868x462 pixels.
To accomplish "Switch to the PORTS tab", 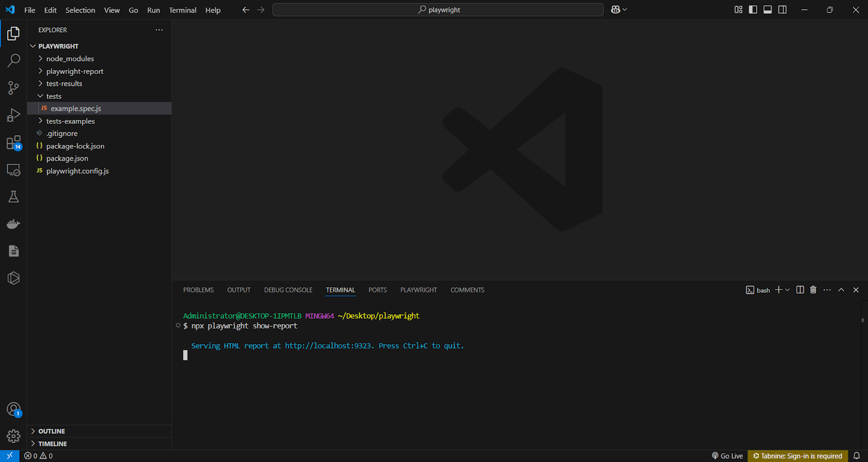I will click(x=378, y=290).
